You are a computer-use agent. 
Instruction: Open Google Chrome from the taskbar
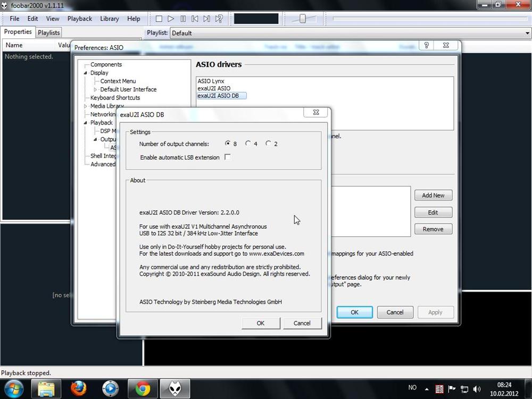pos(143,389)
